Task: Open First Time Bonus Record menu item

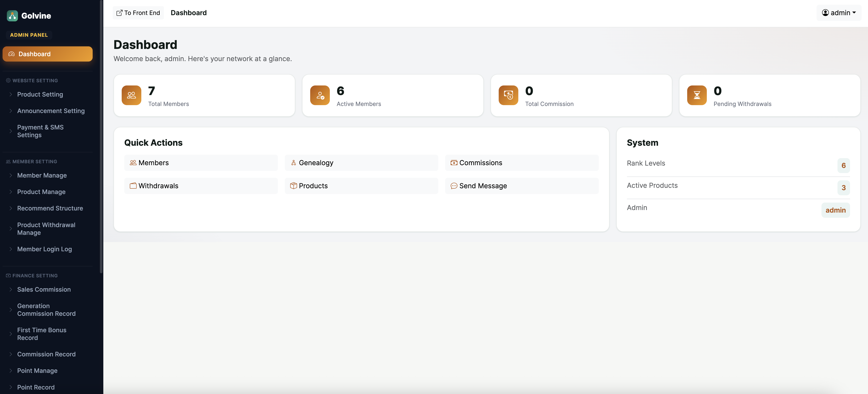Action: (x=48, y=334)
